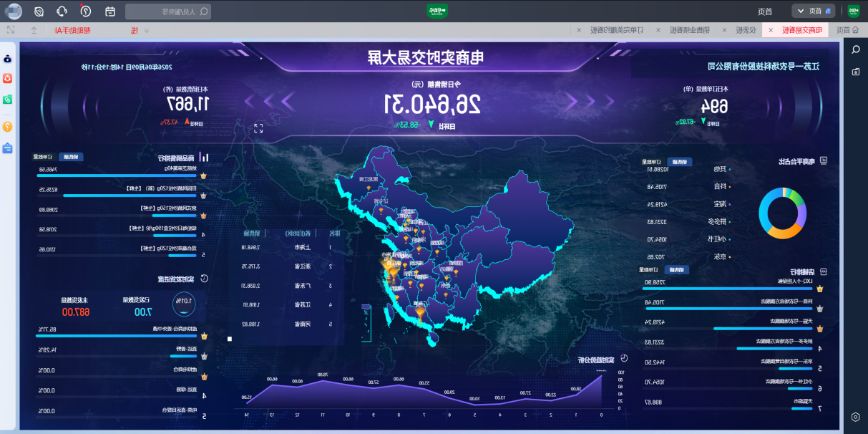Image resolution: width=868 pixels, height=434 pixels.
Task: Click the dark robot icon in side dock
Action: tap(8, 59)
